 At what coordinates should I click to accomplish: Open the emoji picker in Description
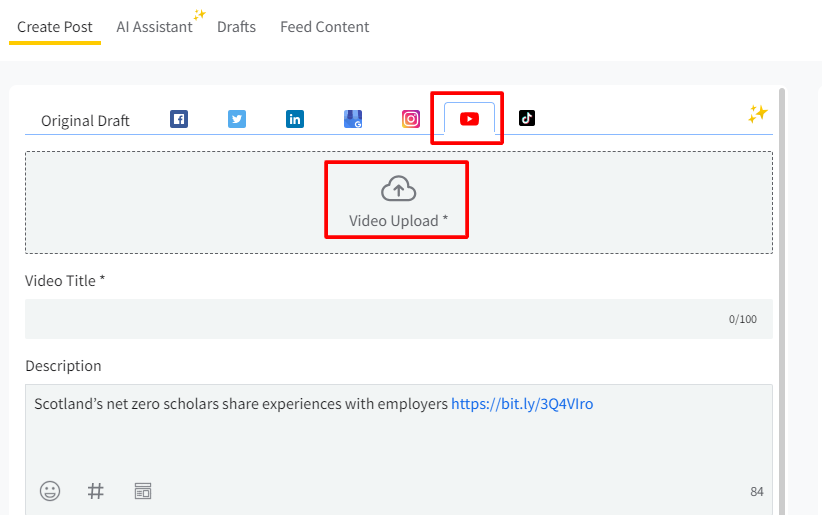[50, 491]
